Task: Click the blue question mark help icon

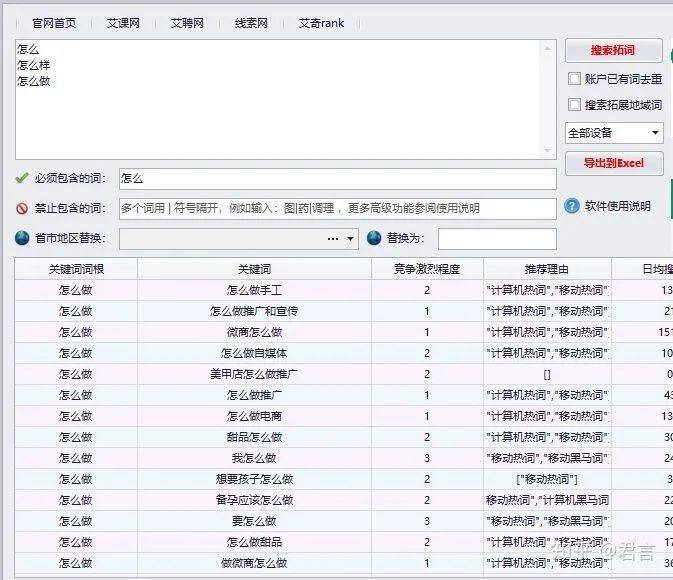Action: [572, 206]
